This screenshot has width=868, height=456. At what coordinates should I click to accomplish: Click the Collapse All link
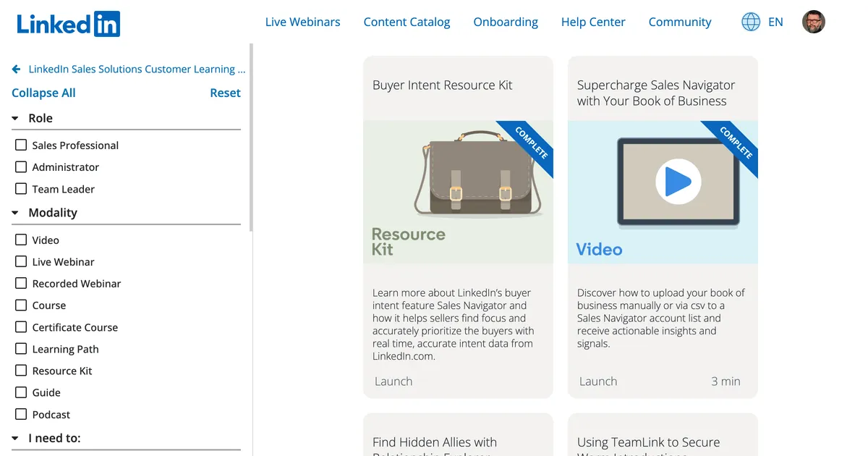[43, 93]
